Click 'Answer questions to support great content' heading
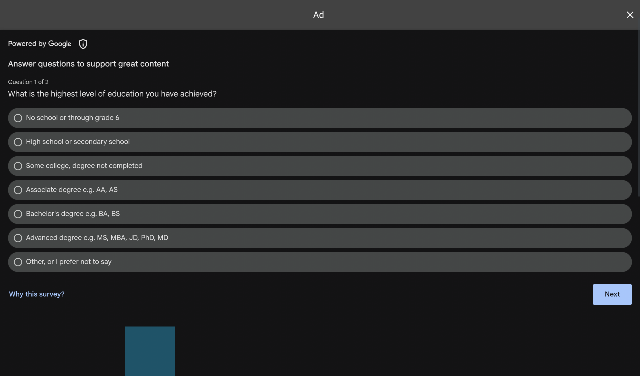This screenshot has width=640, height=376. coord(88,64)
